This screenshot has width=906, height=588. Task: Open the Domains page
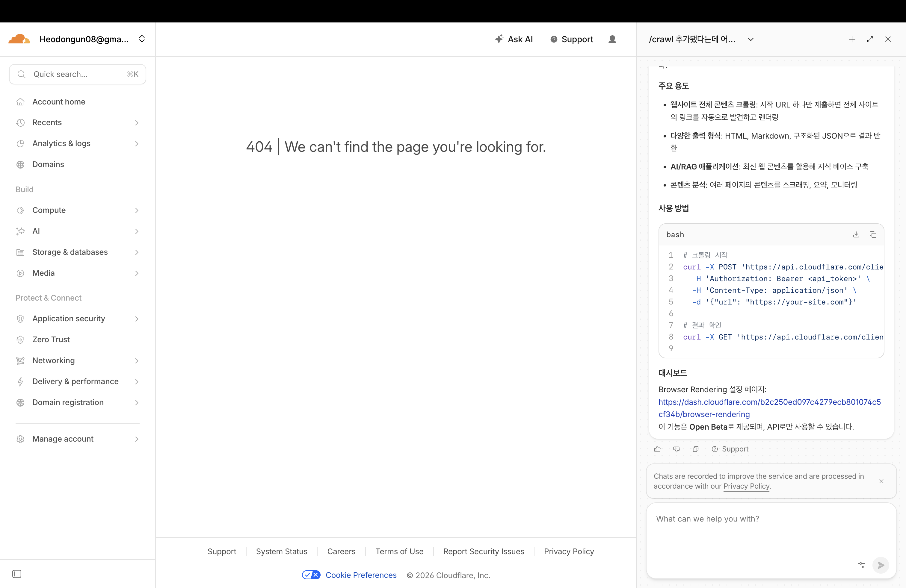(78, 164)
